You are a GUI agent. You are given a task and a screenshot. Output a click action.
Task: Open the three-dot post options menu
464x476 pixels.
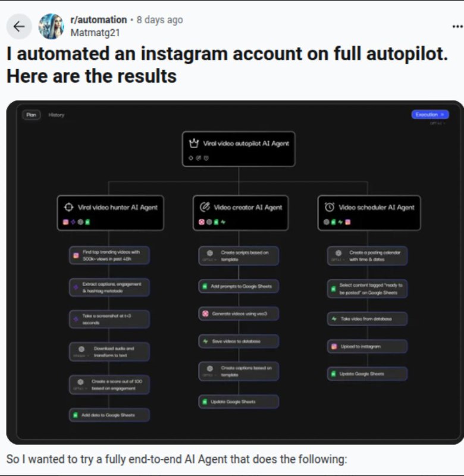pyautogui.click(x=457, y=27)
